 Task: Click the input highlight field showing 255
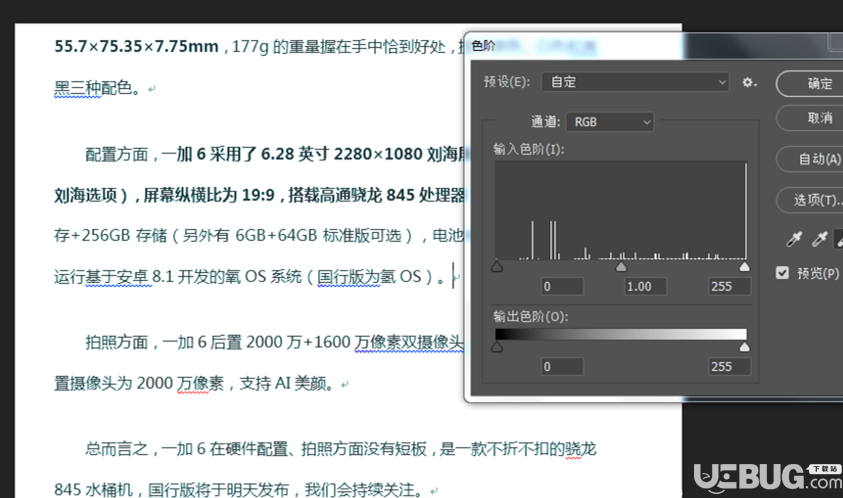point(729,287)
